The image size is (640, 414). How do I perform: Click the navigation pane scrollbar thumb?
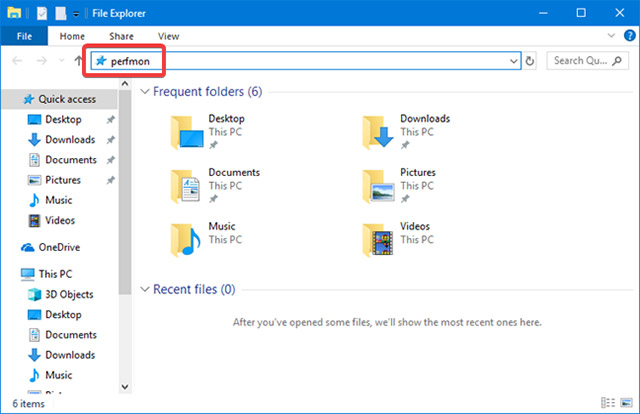coord(125,192)
